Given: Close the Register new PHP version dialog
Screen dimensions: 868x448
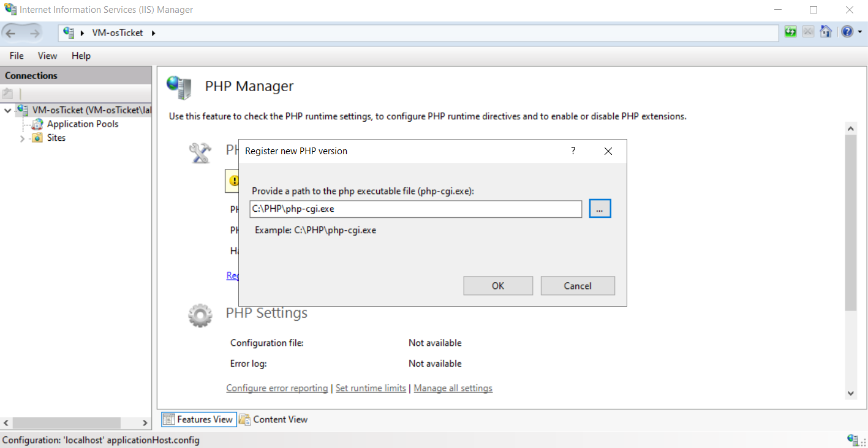Looking at the screenshot, I should coord(608,151).
